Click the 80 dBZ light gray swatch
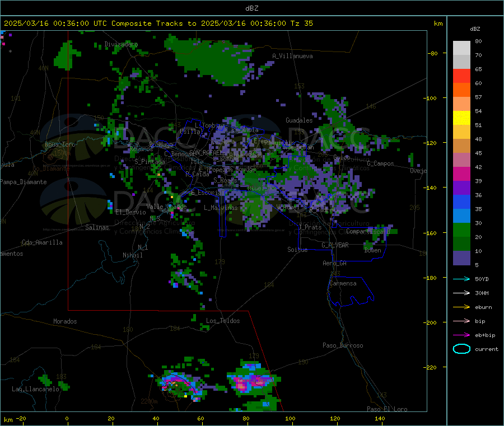504x426 pixels. point(461,48)
